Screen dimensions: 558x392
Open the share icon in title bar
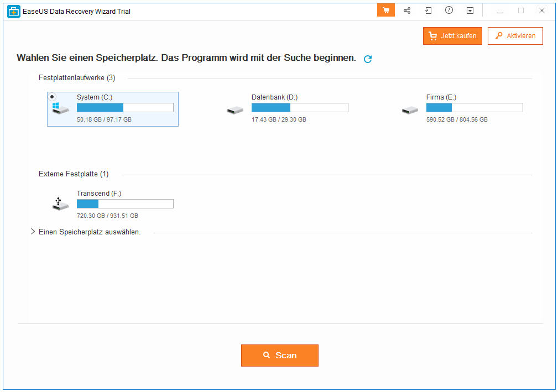(x=407, y=11)
